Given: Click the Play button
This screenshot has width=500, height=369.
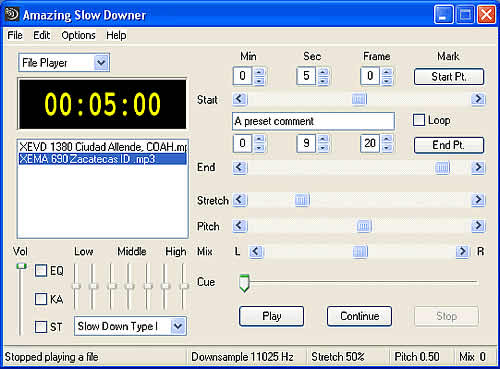Looking at the screenshot, I should (x=271, y=316).
